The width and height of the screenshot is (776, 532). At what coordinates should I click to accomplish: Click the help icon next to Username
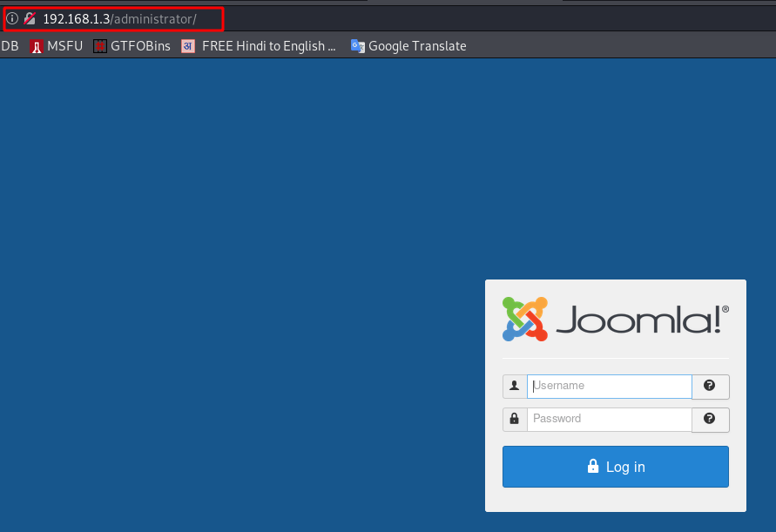pos(710,386)
